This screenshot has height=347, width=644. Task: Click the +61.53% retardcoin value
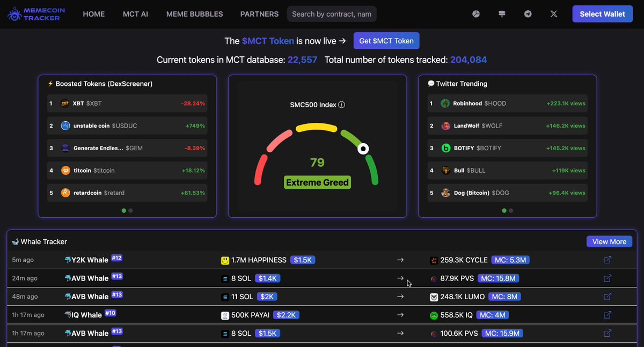193,193
